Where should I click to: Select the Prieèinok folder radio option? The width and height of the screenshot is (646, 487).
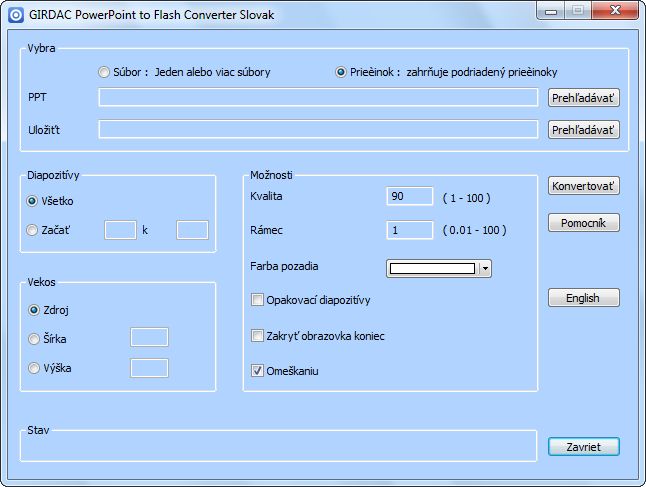[x=341, y=73]
